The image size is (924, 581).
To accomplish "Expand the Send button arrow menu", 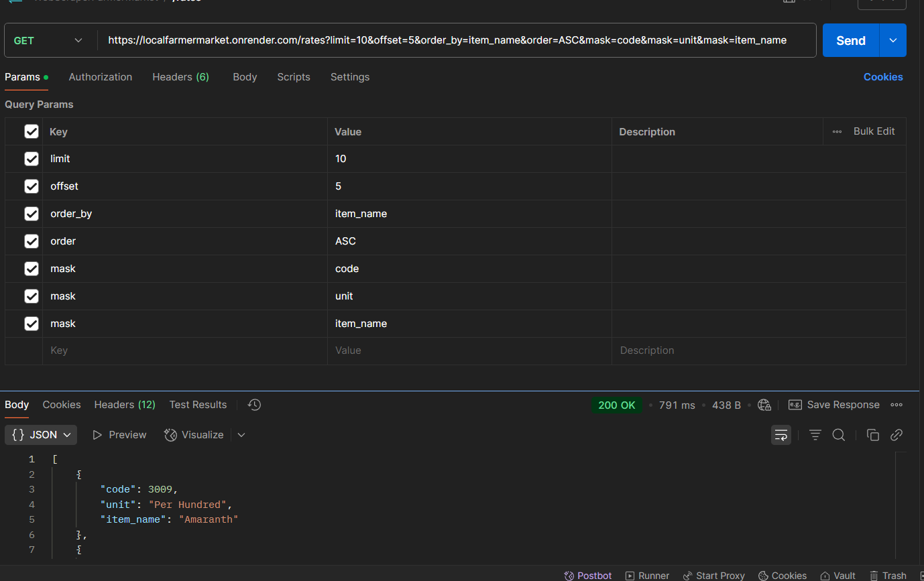I will click(x=893, y=40).
